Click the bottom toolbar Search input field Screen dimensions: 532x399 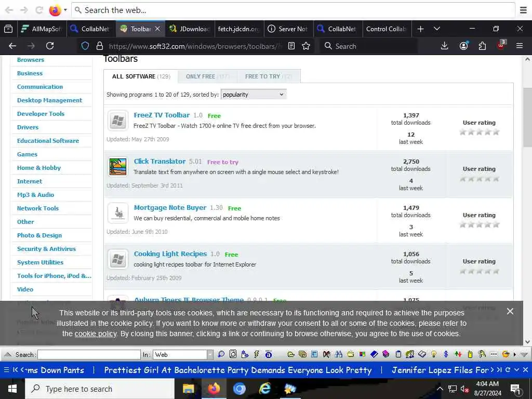(89, 354)
